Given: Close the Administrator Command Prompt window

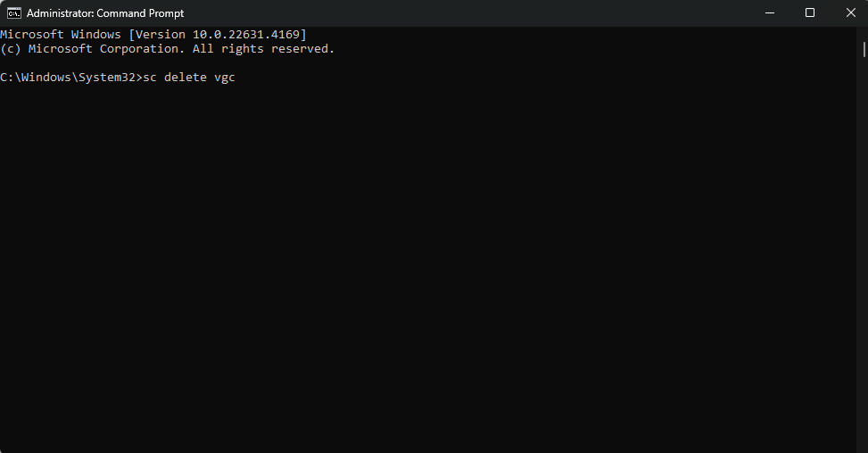Looking at the screenshot, I should click(x=848, y=13).
